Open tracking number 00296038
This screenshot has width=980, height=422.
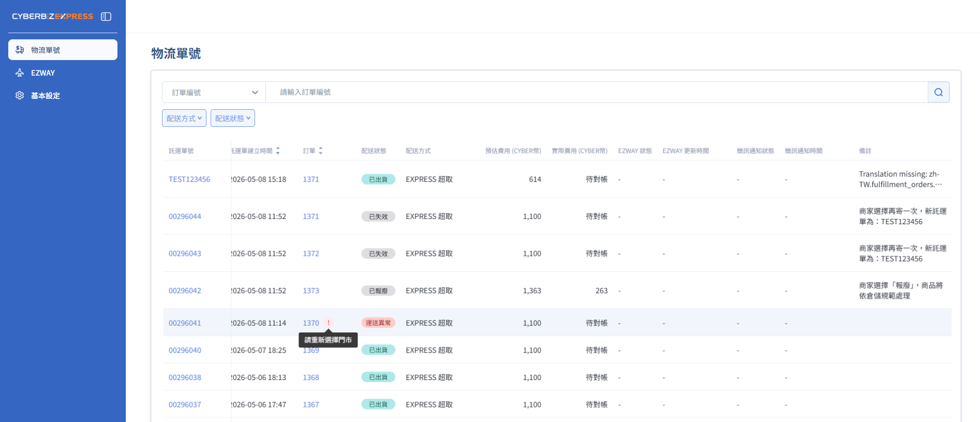point(185,377)
